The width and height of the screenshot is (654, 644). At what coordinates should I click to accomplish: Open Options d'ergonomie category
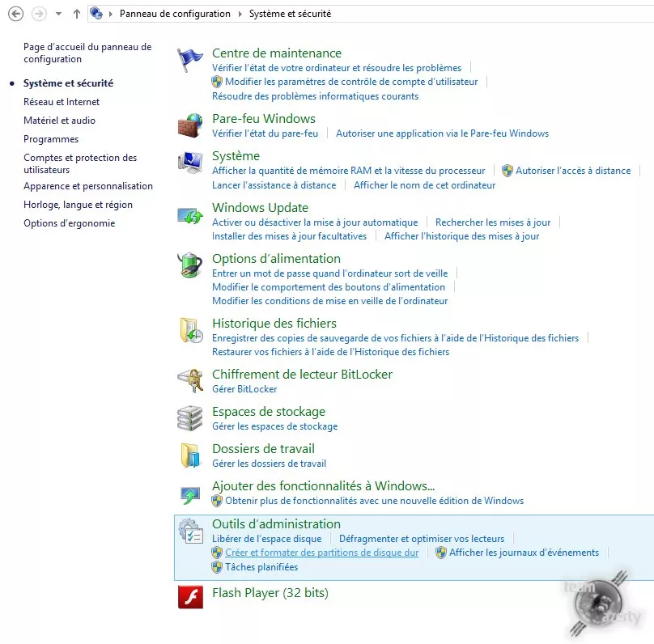(70, 223)
